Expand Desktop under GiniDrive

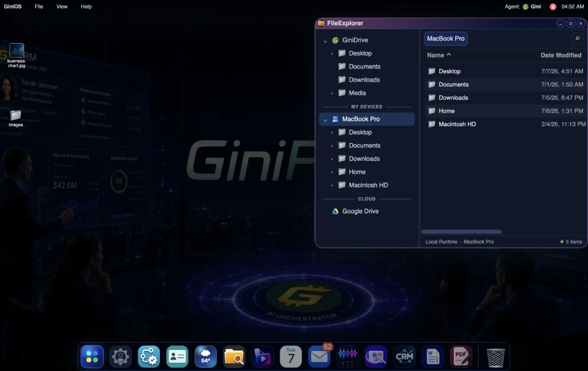click(332, 53)
